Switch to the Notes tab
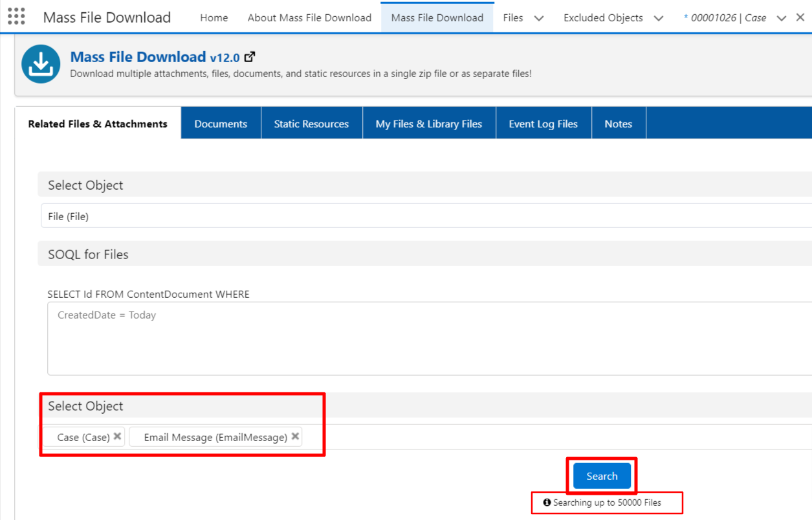This screenshot has height=520, width=812. click(x=618, y=124)
